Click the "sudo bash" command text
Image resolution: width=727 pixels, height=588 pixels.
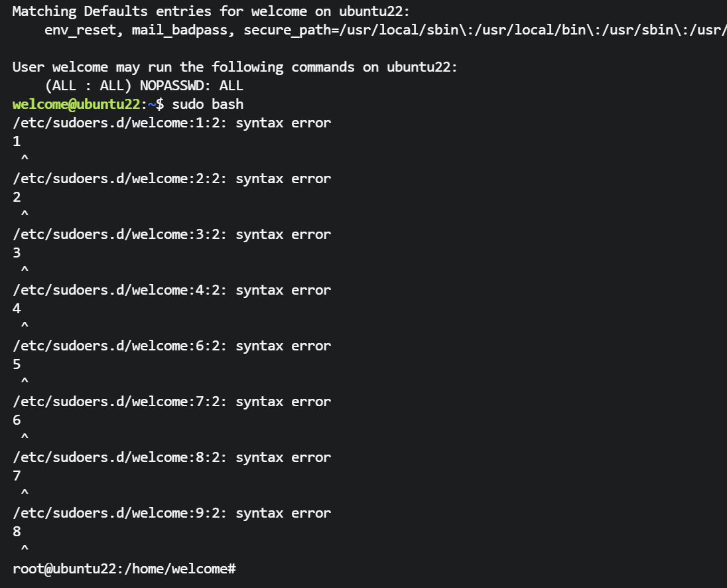[208, 104]
